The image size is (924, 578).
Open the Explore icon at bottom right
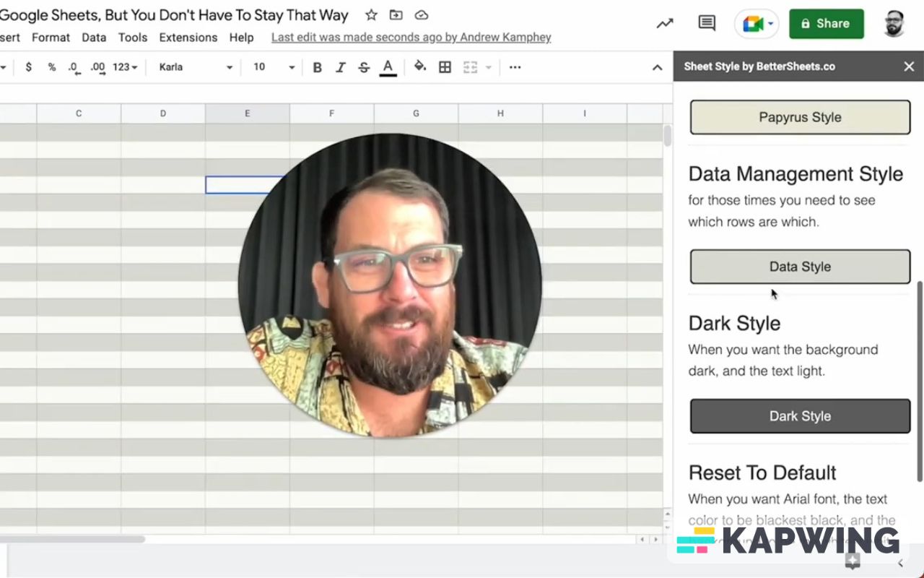click(853, 561)
